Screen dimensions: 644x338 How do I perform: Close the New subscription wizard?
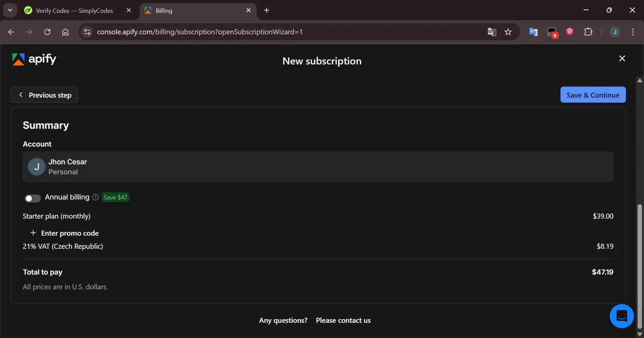pyautogui.click(x=622, y=58)
